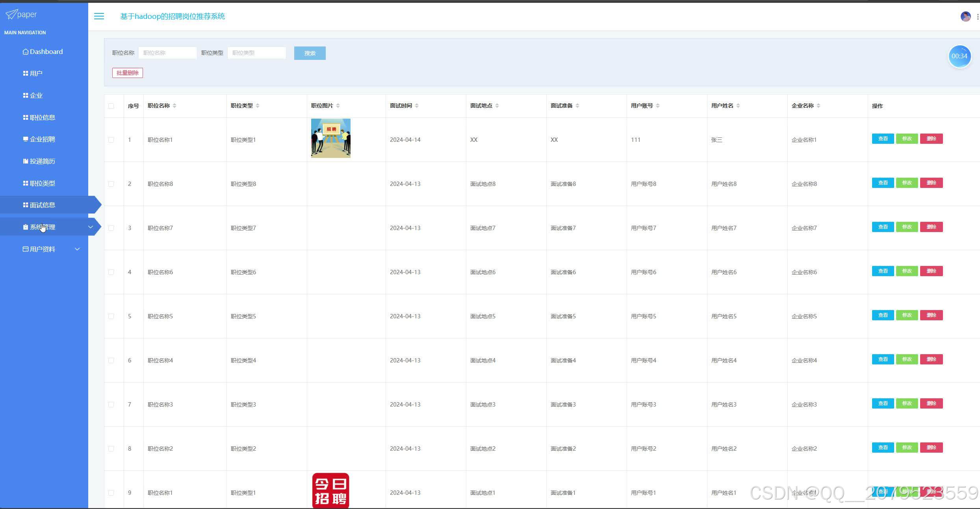Click 查看 for 企业名称6 row
980x509 pixels.
[x=883, y=271]
